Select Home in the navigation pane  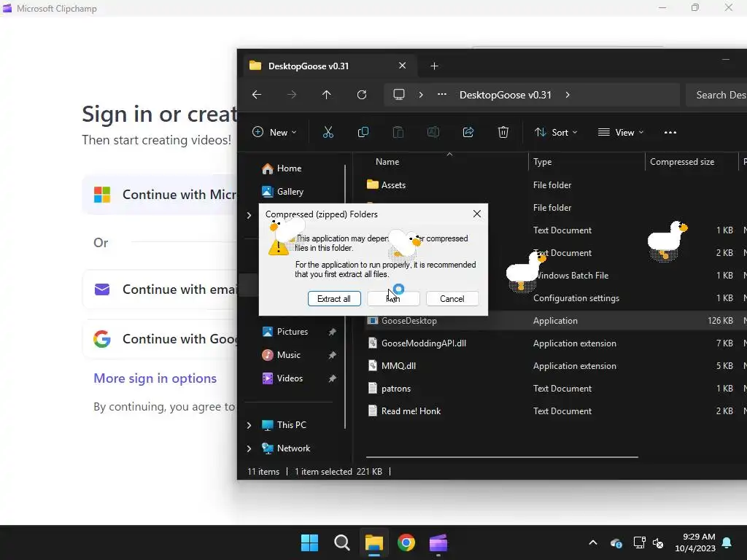coord(282,168)
